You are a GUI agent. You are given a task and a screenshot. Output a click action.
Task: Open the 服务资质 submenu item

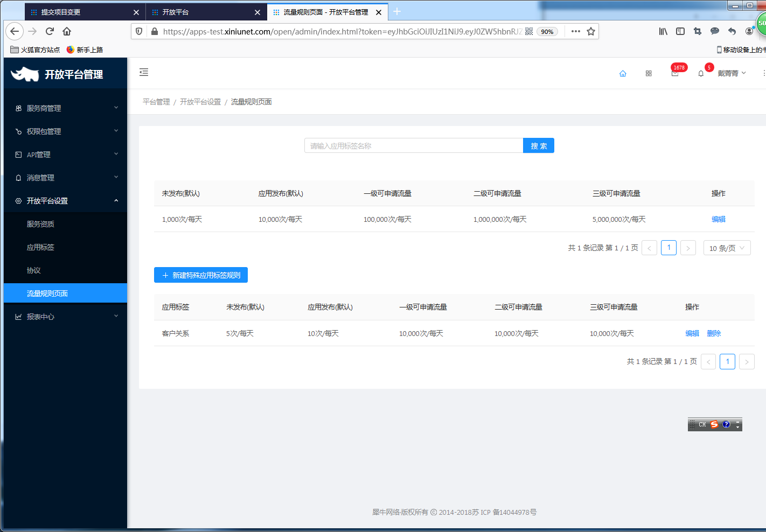coord(65,224)
